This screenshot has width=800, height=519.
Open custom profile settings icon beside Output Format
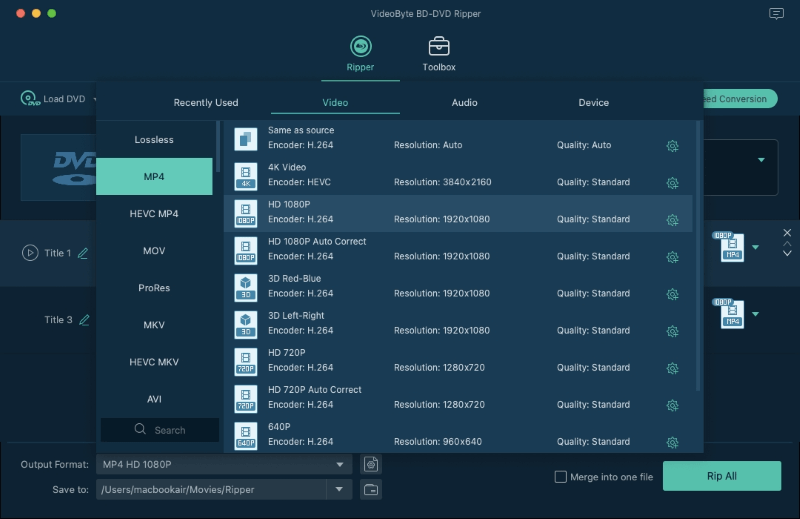[x=371, y=464]
